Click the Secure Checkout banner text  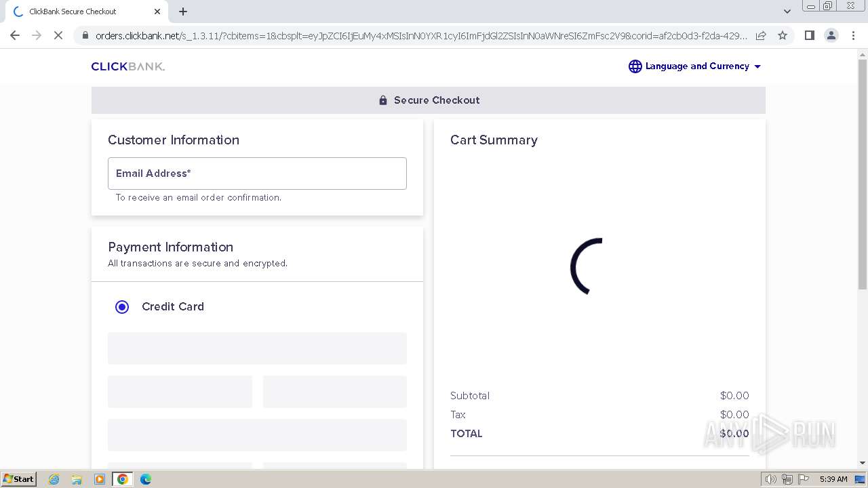click(x=437, y=100)
